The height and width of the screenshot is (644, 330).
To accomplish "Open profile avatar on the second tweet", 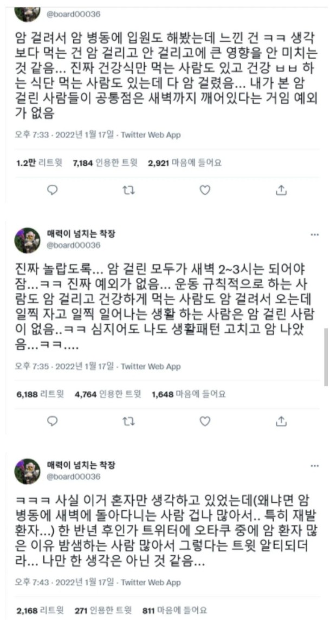I will (28, 240).
